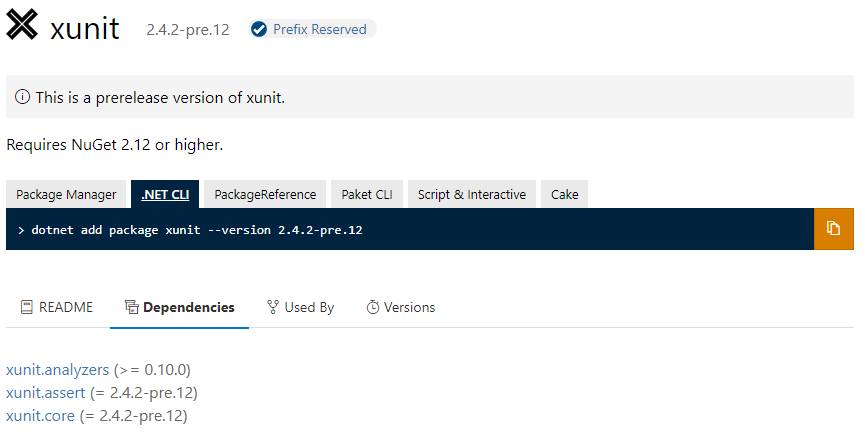The width and height of the screenshot is (865, 432).
Task: Copy the dotnet install command
Action: click(x=834, y=229)
